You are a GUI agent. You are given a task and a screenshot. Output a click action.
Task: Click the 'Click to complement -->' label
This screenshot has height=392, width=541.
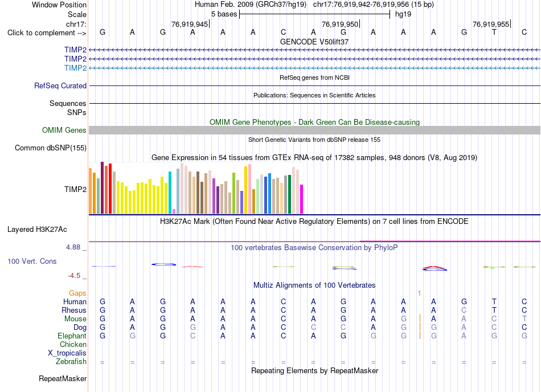(47, 33)
